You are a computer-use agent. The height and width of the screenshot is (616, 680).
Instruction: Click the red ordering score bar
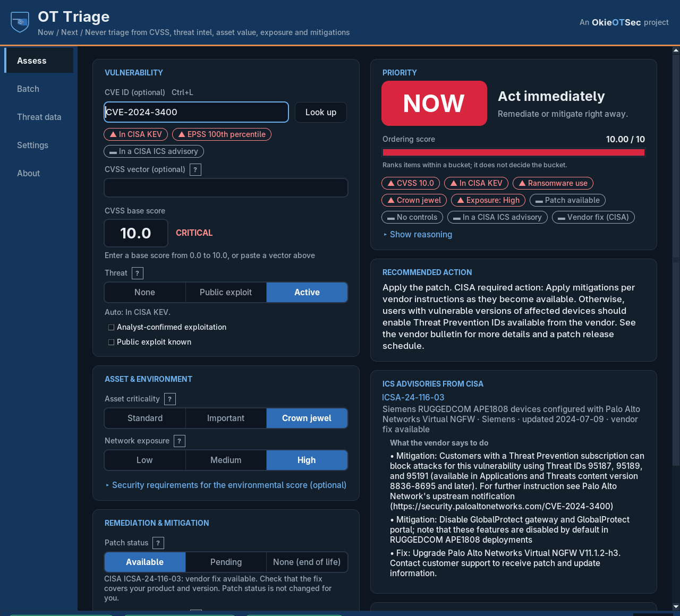(514, 153)
